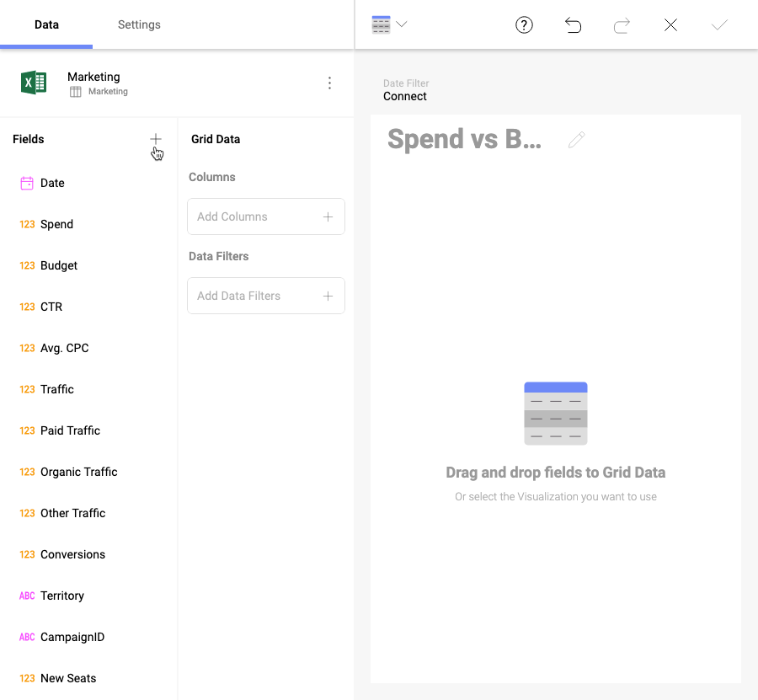
Task: Switch to the Settings tab
Action: [x=139, y=24]
